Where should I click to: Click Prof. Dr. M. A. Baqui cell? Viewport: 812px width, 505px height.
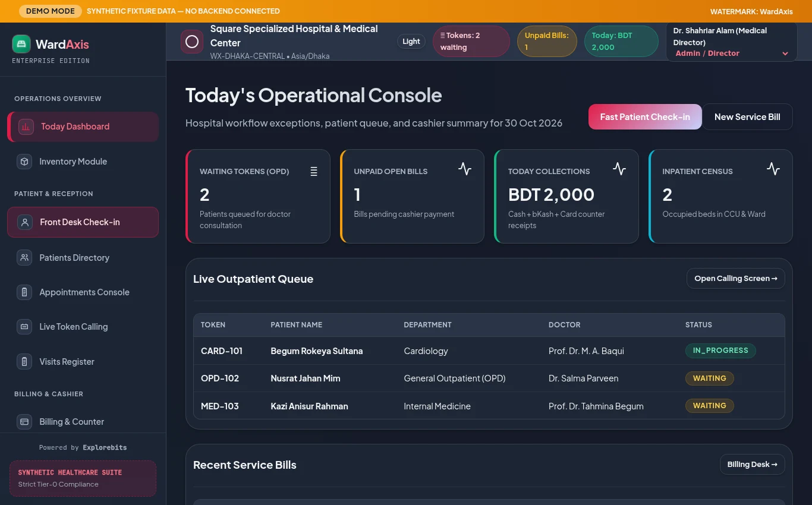pos(586,351)
